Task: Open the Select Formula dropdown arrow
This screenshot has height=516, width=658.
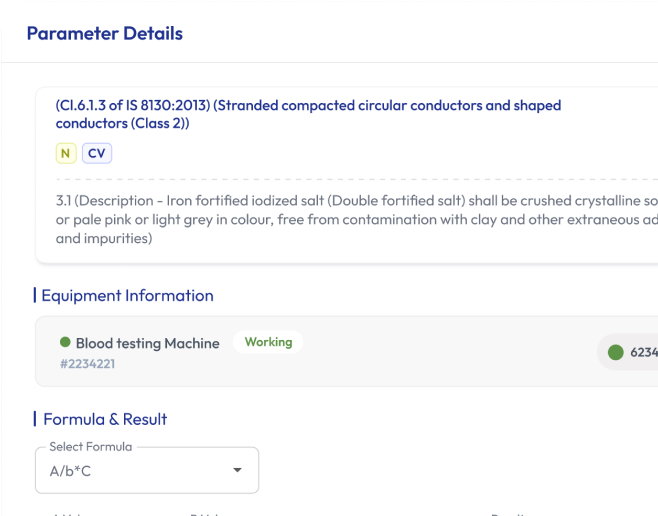Action: [x=237, y=470]
